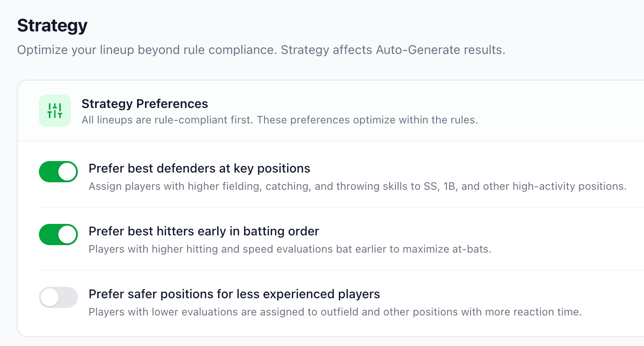The width and height of the screenshot is (644, 346).
Task: Disable 'Prefer best defenders at key positions'
Action: 58,172
